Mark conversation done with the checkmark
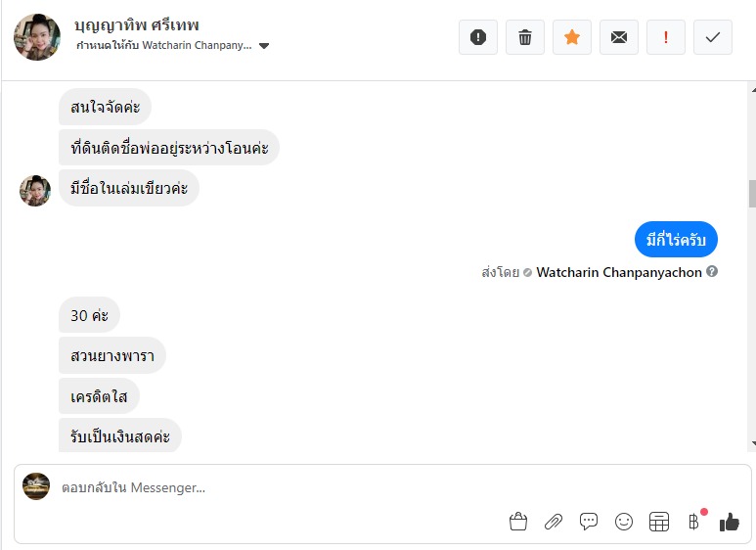Image resolution: width=756 pixels, height=550 pixels. tap(713, 37)
